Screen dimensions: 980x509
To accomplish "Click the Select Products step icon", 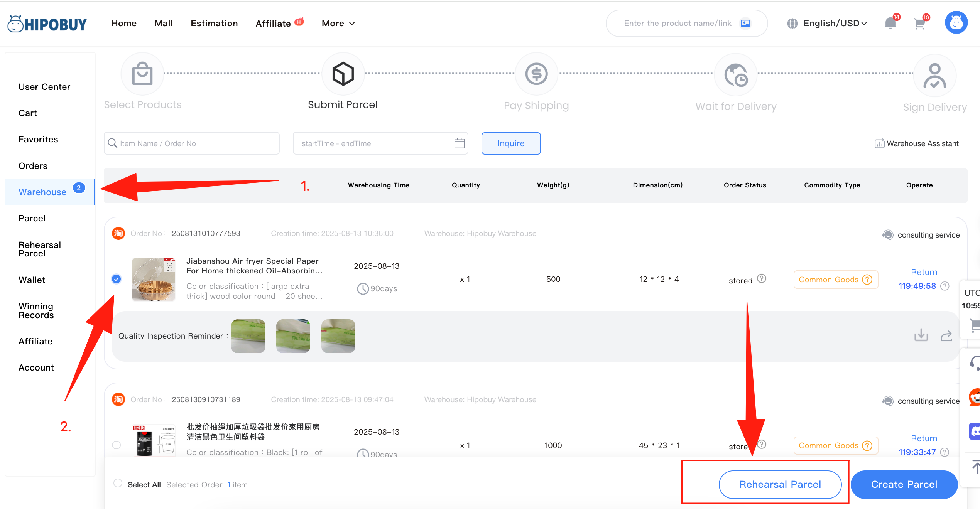I will [142, 74].
